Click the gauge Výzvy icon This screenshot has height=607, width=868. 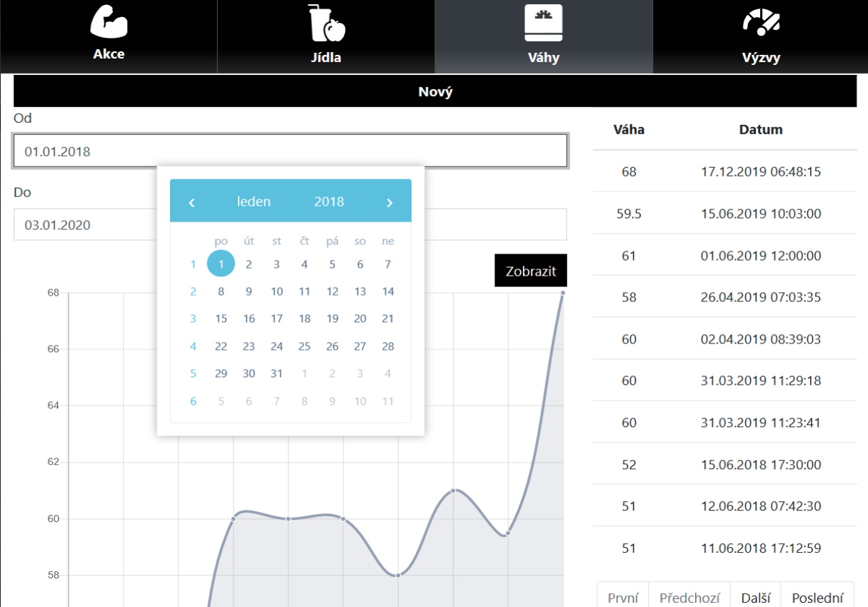[x=761, y=22]
